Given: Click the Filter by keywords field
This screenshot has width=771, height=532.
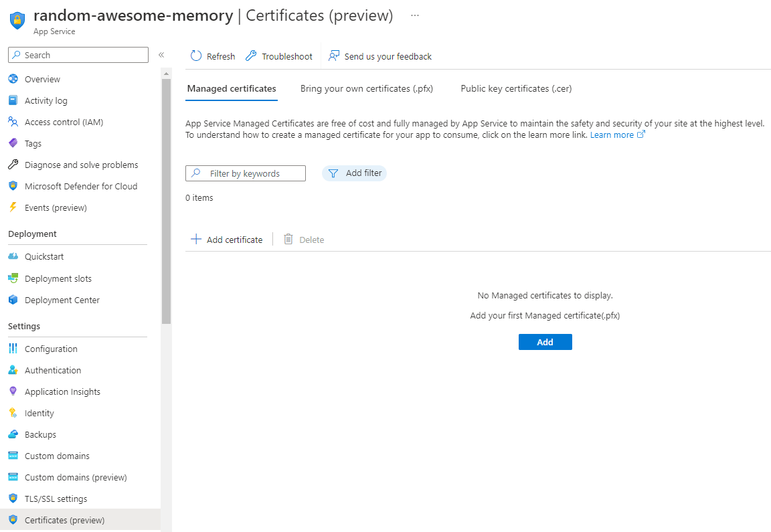Looking at the screenshot, I should tap(246, 173).
